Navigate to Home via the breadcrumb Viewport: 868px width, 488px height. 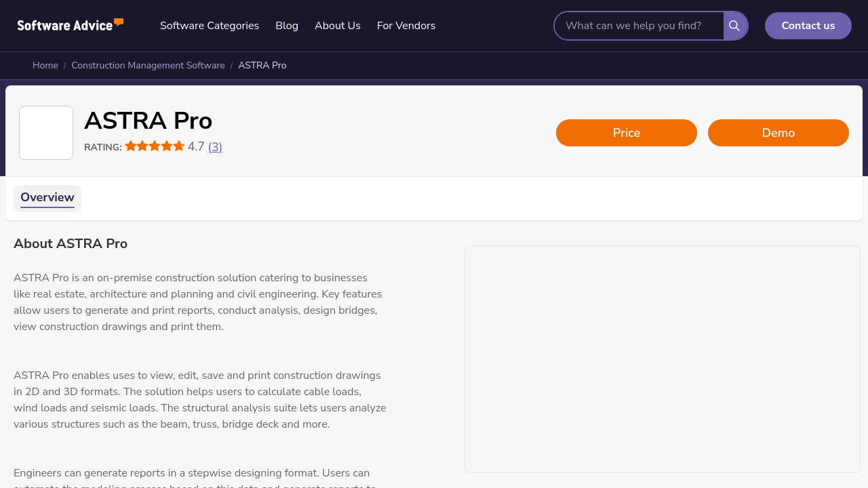[x=45, y=66]
